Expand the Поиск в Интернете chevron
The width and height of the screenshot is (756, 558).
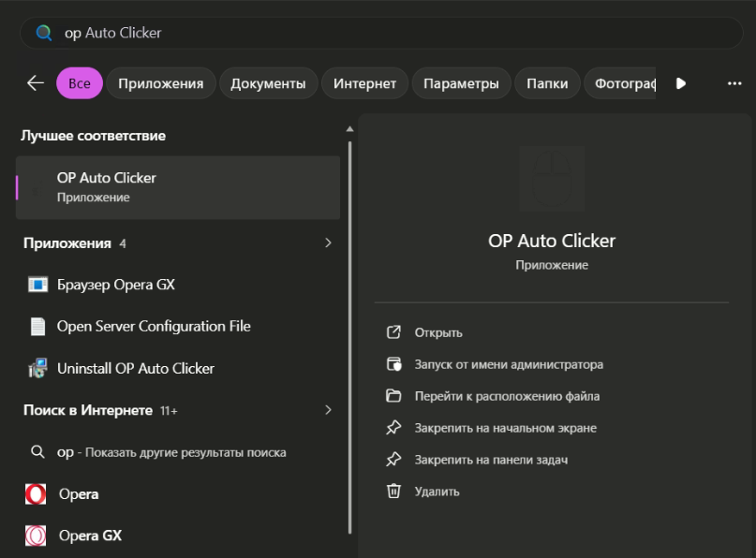point(328,410)
